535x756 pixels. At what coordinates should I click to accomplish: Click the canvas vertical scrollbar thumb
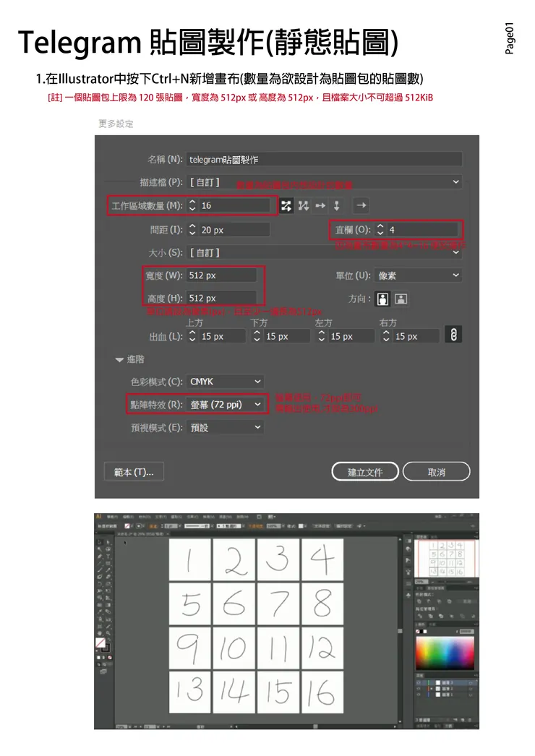point(399,631)
